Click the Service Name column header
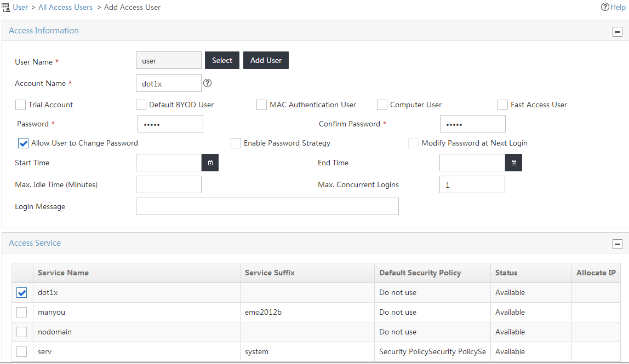This screenshot has height=364, width=629. coord(137,273)
